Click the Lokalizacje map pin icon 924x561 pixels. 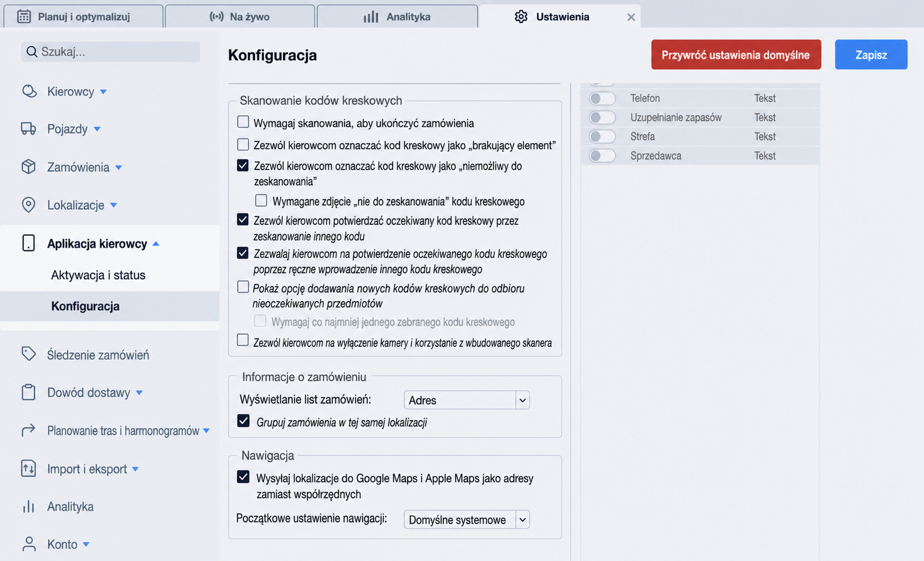(28, 205)
